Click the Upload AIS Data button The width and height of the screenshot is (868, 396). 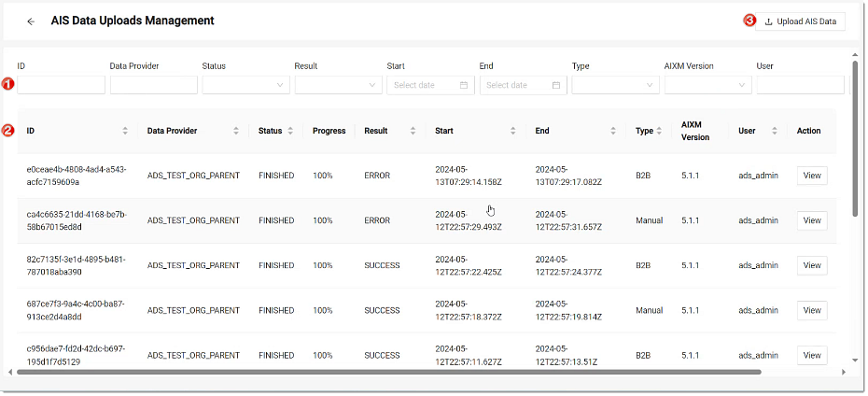[800, 21]
